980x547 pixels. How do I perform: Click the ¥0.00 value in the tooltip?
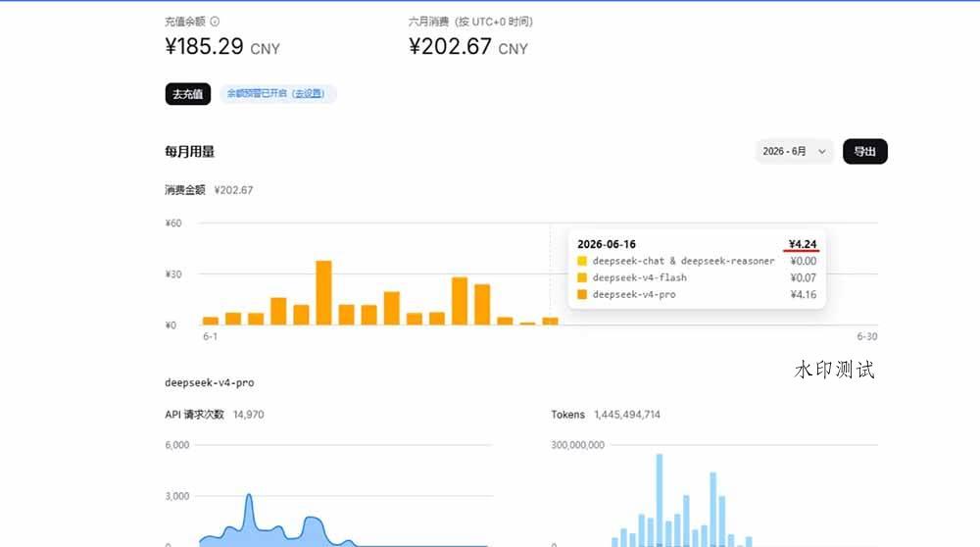[804, 262]
